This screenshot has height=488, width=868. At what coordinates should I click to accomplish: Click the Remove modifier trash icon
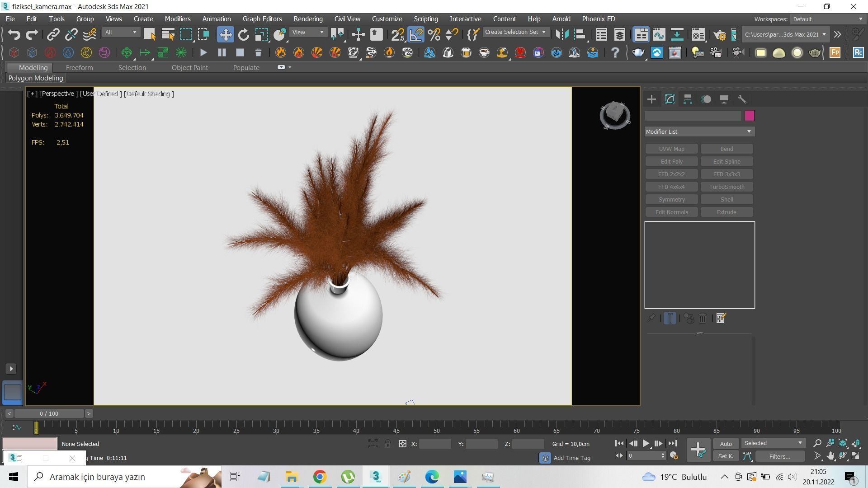pyautogui.click(x=703, y=318)
